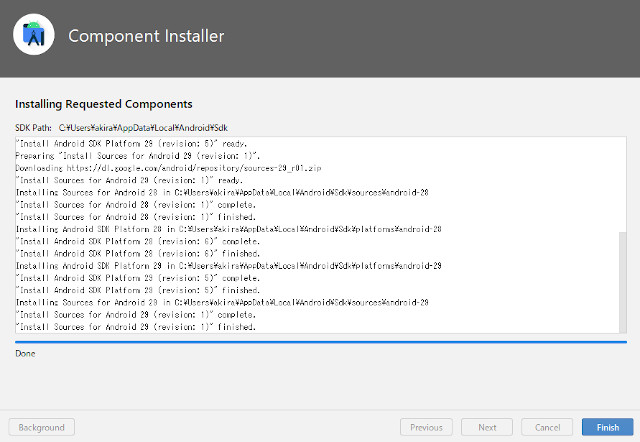Click the 'Component Installer' title
Viewport: 640px width, 442px height.
pos(146,36)
